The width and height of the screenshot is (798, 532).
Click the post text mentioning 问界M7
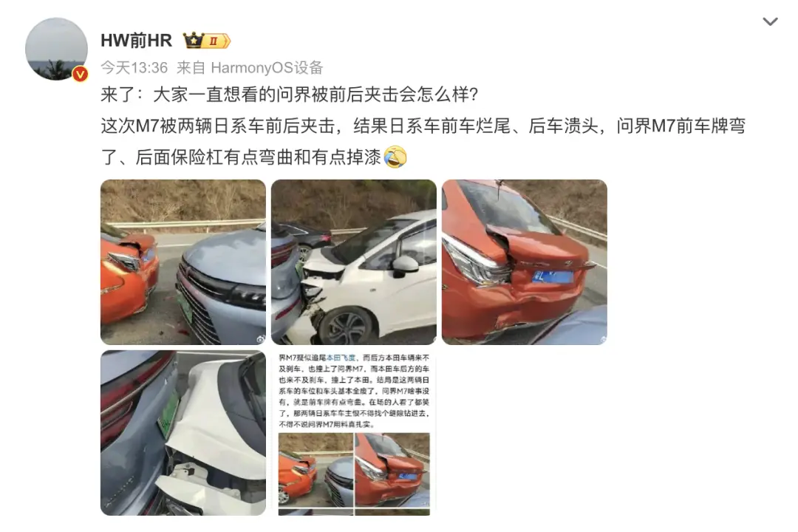423,141
